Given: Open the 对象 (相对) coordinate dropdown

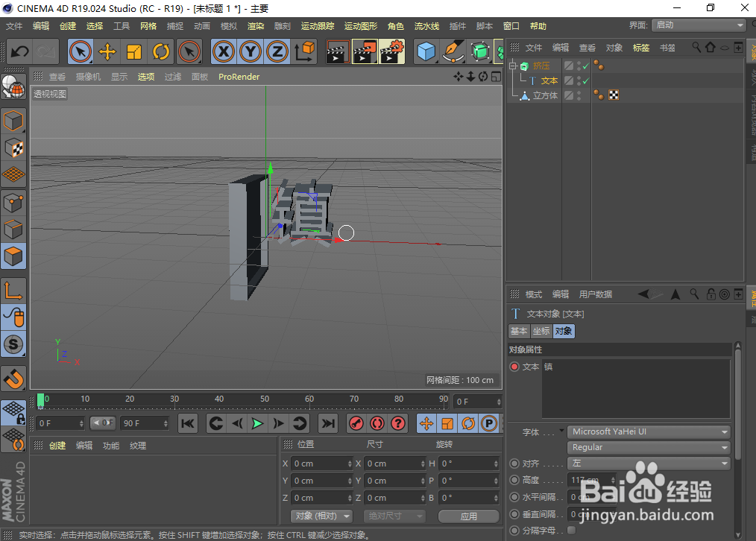Looking at the screenshot, I should [321, 516].
